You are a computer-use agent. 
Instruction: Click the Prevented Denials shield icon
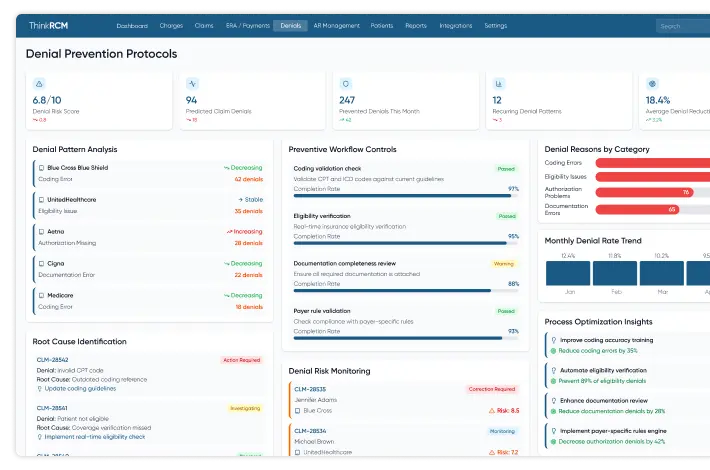[345, 84]
